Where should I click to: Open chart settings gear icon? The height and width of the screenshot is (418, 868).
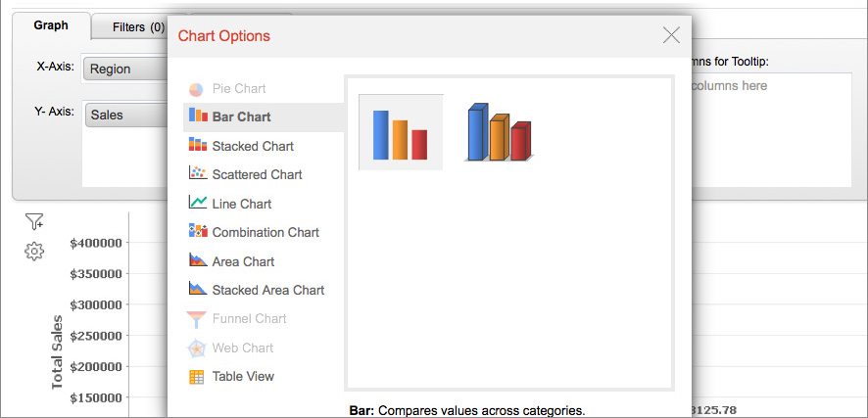tap(34, 252)
